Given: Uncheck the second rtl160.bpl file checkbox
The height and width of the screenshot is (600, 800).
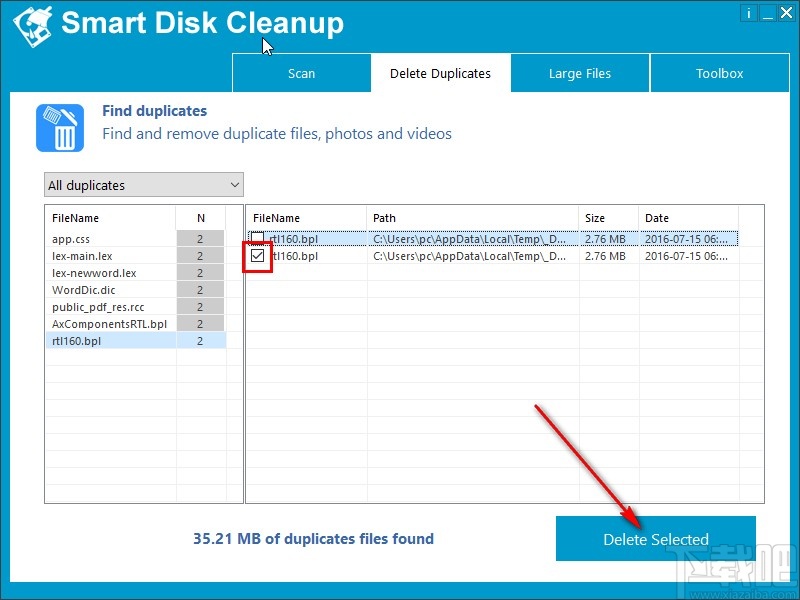Looking at the screenshot, I should 258,256.
